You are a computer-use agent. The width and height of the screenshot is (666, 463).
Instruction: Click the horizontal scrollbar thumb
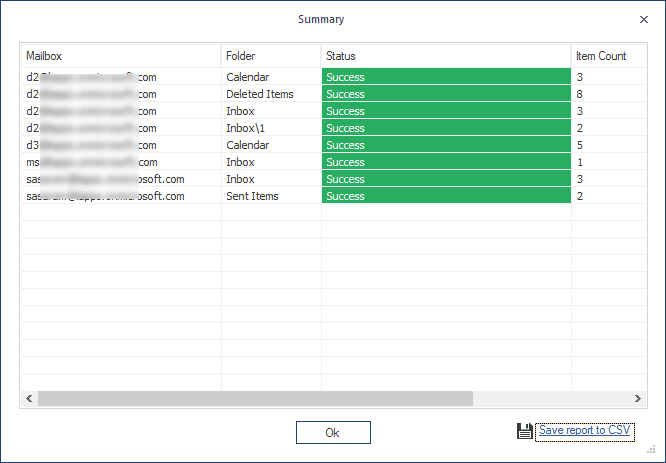click(x=255, y=398)
